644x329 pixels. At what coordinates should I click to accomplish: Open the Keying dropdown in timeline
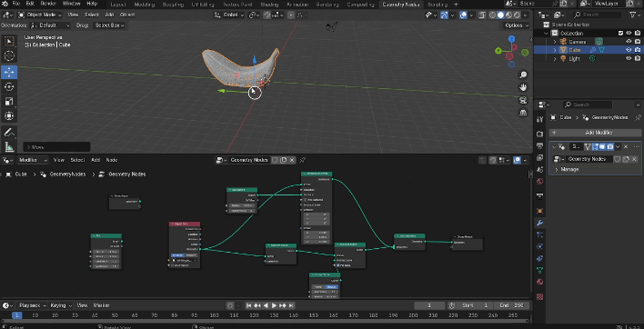pyautogui.click(x=61, y=305)
